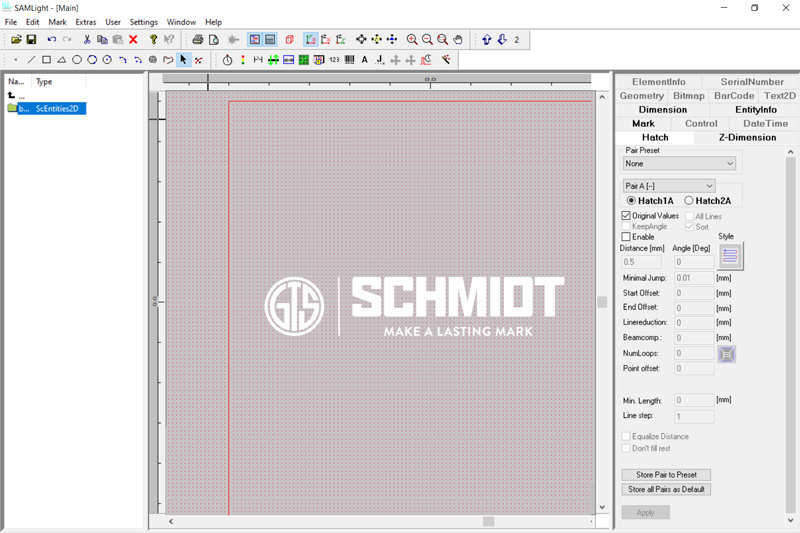Switch to the Z-Dimension tab
The width and height of the screenshot is (800, 533).
click(x=747, y=137)
